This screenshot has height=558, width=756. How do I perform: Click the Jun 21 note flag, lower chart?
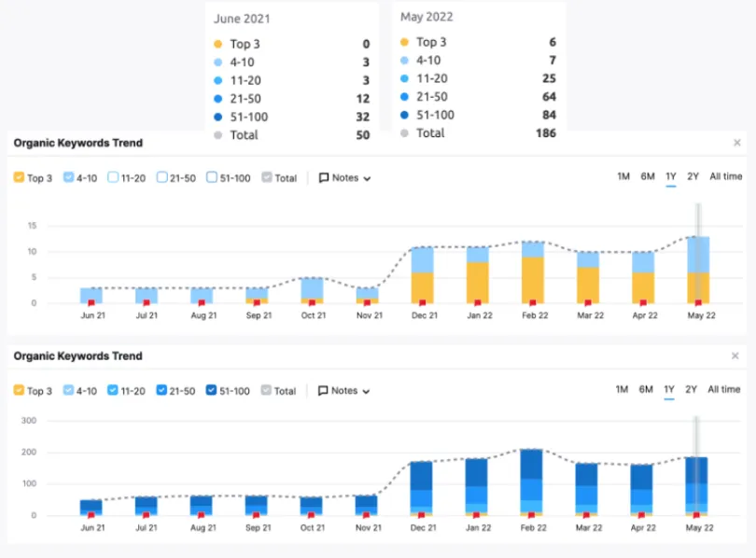point(91,516)
